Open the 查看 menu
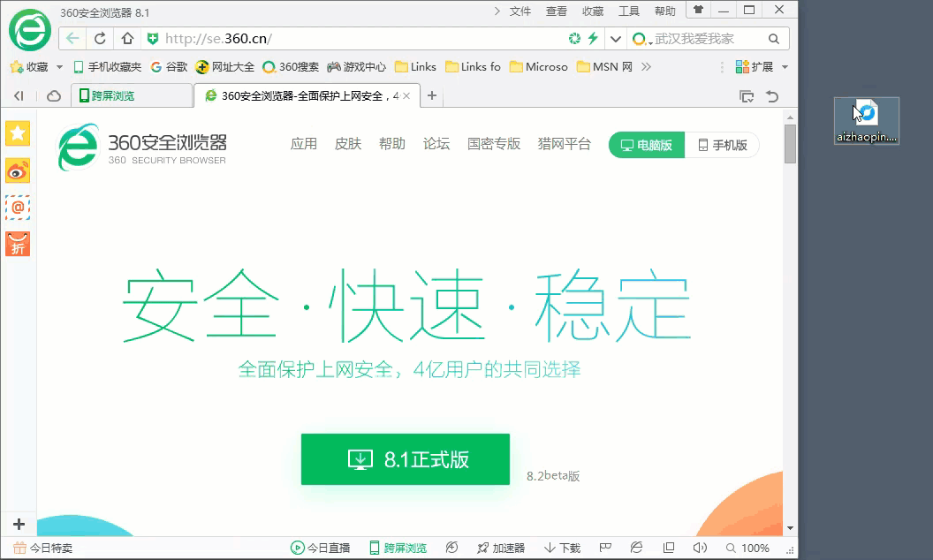This screenshot has width=933, height=560. 557,11
